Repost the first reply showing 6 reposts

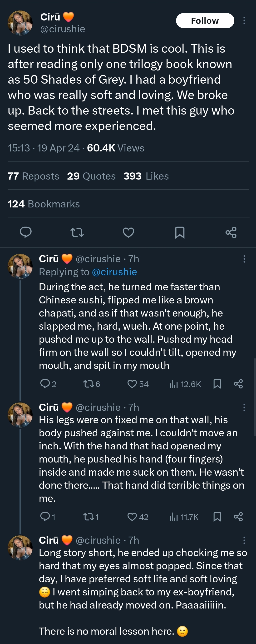point(88,384)
